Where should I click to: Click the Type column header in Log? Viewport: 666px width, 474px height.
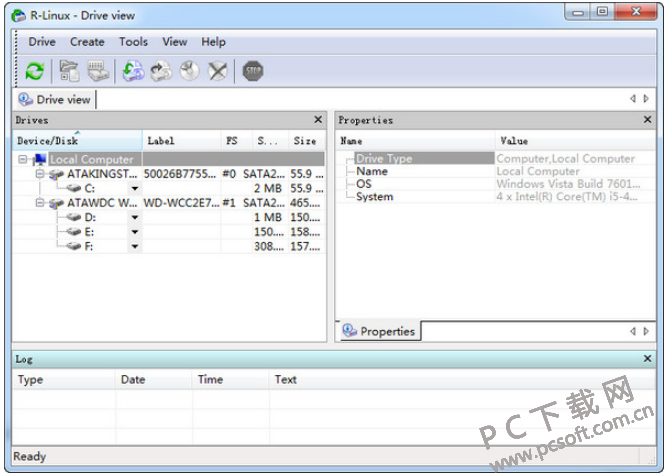tap(64, 379)
